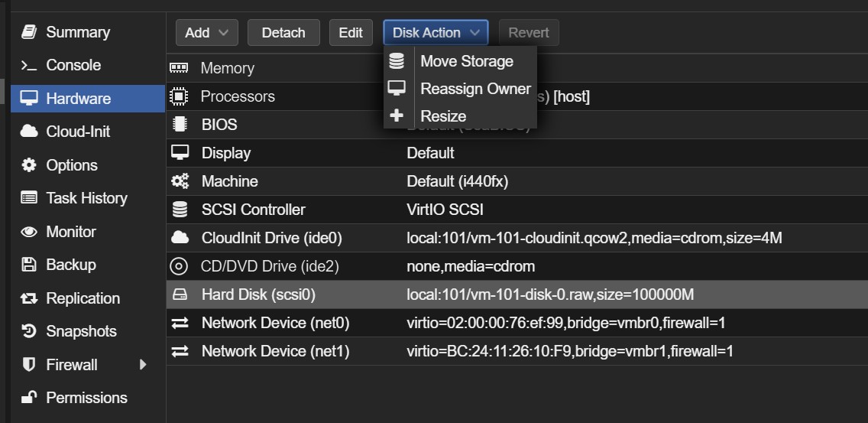Collapse the Disk Action dropdown

436,33
